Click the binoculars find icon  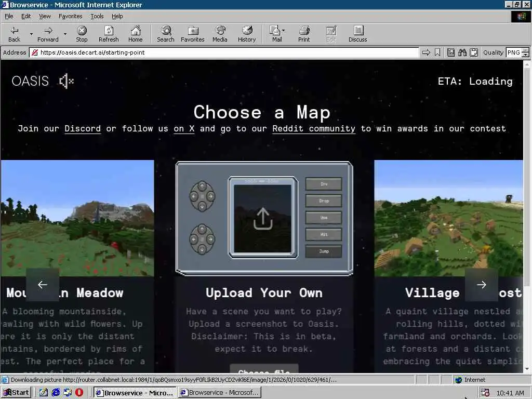[x=462, y=52]
